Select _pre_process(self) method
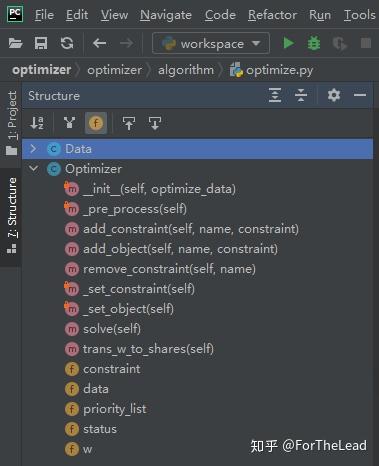Viewport: 379px width, 466px height. pos(197,209)
